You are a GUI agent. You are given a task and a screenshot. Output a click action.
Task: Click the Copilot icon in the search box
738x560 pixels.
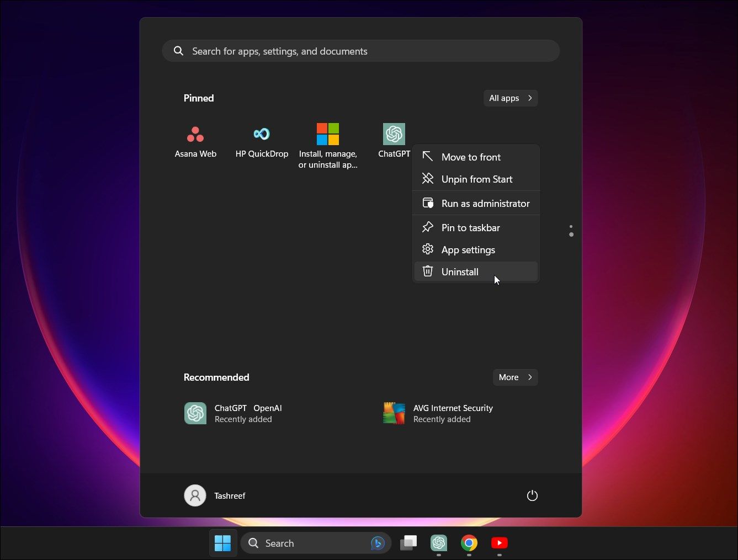click(x=377, y=543)
